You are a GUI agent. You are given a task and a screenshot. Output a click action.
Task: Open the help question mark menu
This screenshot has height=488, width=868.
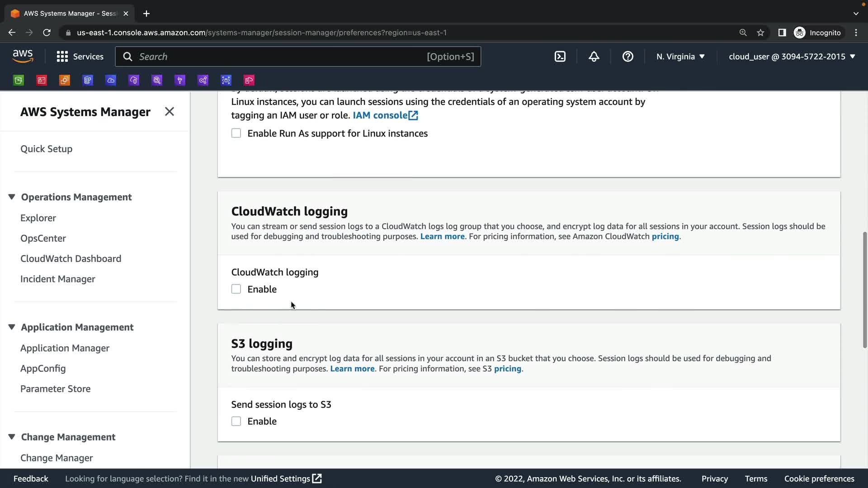point(627,56)
